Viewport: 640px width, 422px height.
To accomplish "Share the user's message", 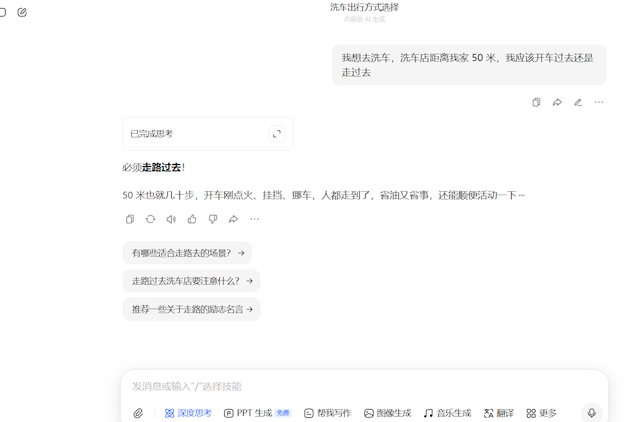I will click(x=557, y=102).
